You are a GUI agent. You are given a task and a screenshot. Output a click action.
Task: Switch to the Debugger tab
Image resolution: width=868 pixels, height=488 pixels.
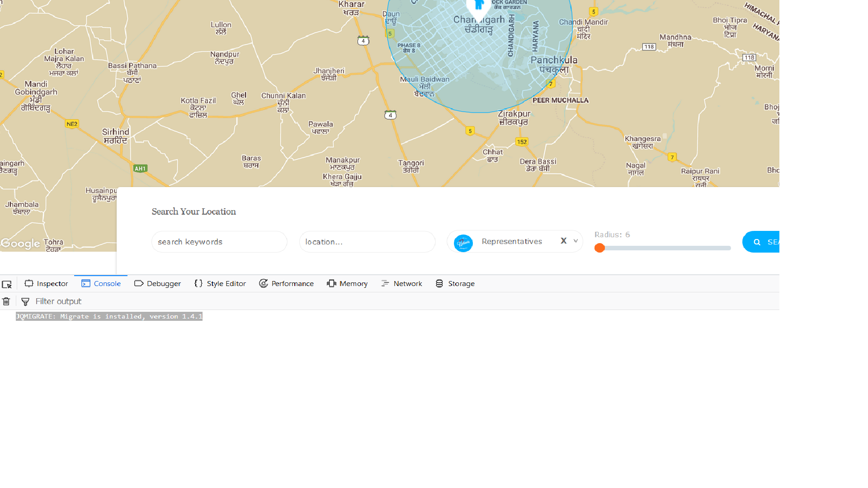(157, 283)
